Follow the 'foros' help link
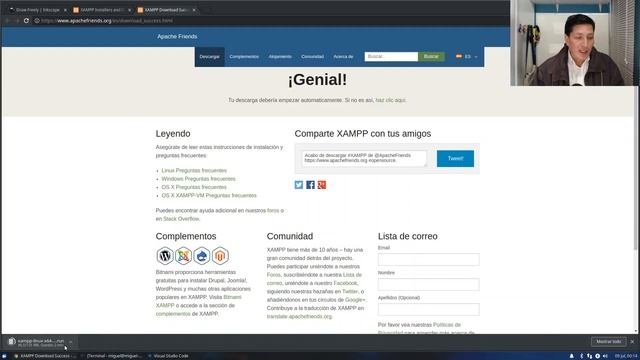 (273, 211)
